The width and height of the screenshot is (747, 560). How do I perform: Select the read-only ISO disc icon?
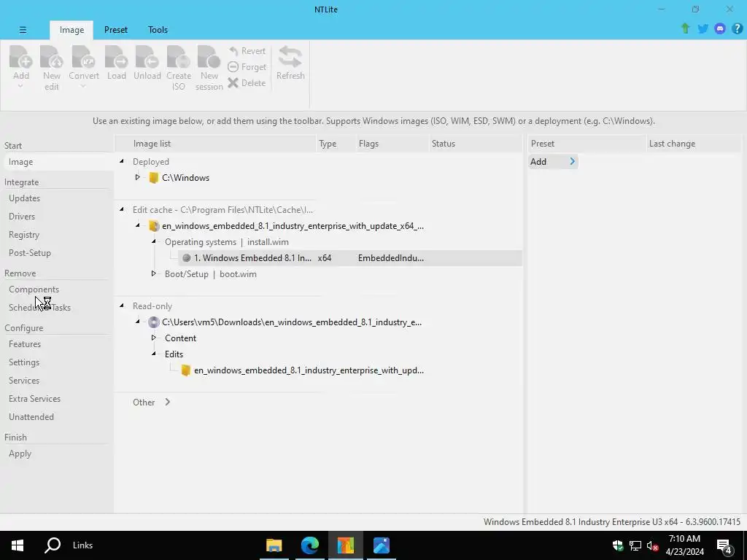(x=153, y=322)
